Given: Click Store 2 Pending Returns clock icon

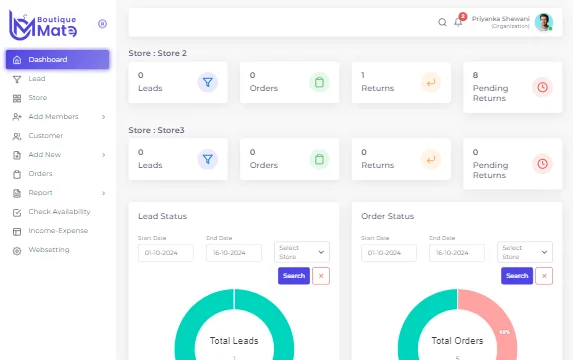Looking at the screenshot, I should click(542, 87).
